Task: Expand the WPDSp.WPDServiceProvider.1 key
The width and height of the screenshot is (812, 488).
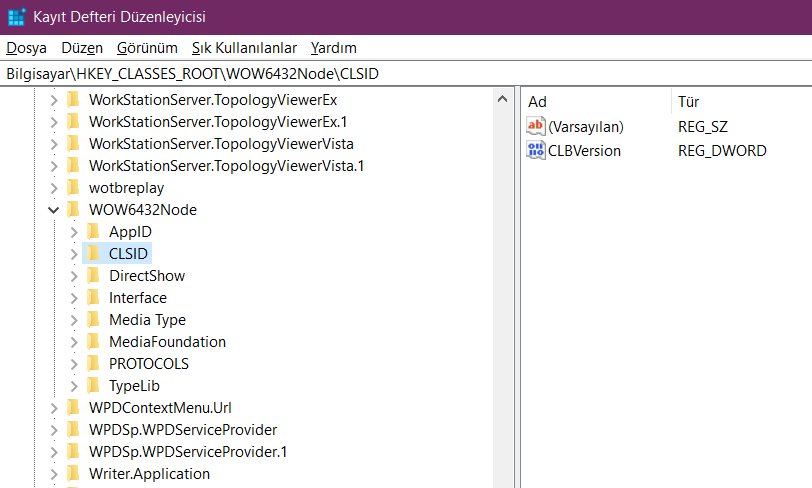Action: (54, 452)
